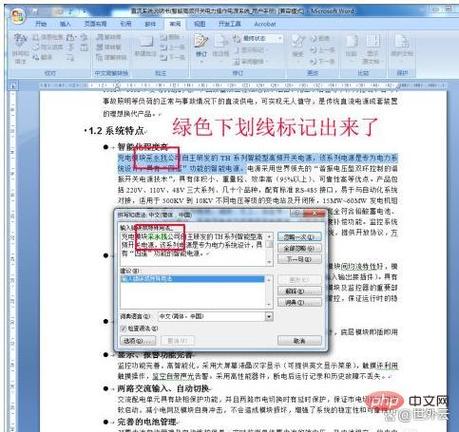Expand the 审阅窗格 reviewing pane menu
Screen dimensions: 459x432
coord(252,61)
